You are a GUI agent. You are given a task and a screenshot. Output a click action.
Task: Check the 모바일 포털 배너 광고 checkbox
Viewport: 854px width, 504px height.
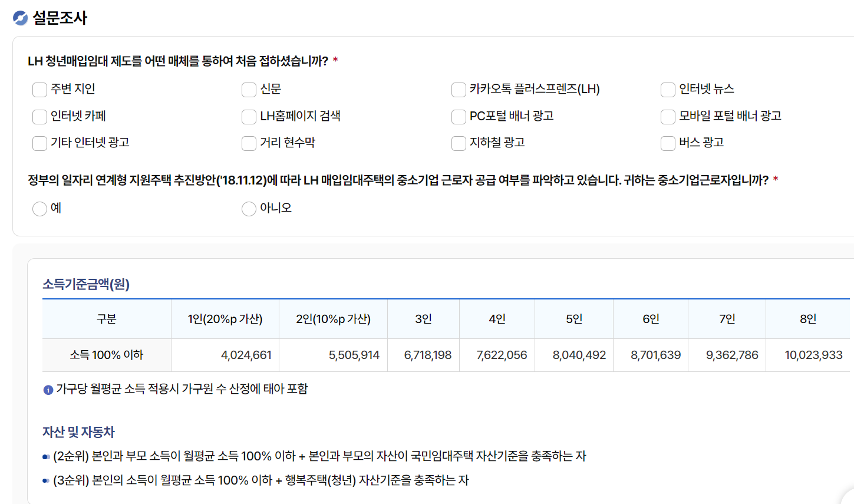tap(667, 117)
